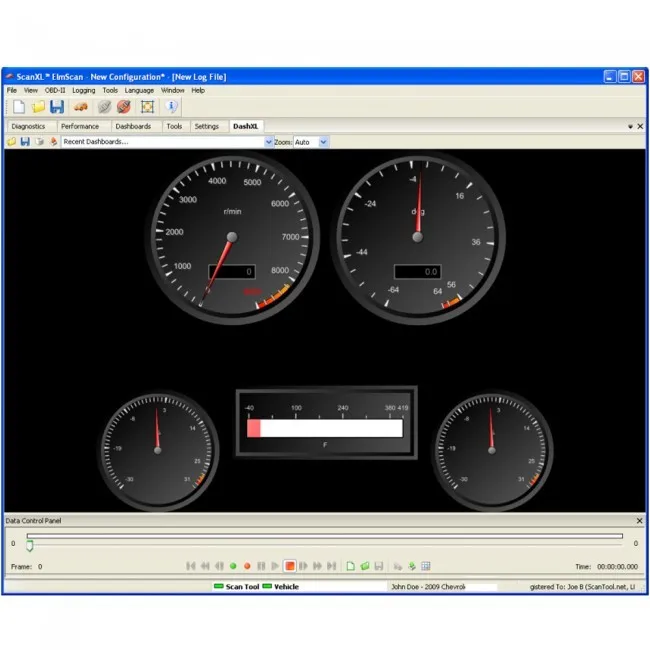Screen dimensions: 650x650
Task: Click the pause playback button
Action: (261, 566)
